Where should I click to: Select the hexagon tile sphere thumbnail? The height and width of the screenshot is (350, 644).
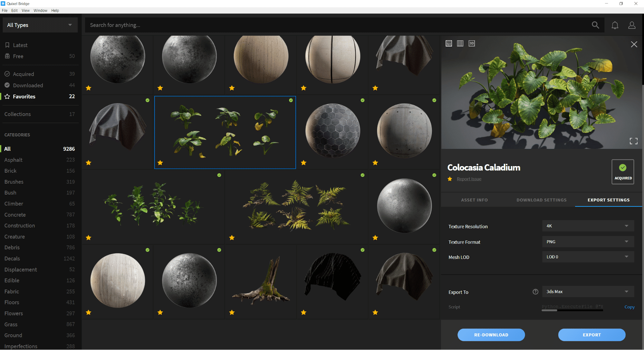(x=332, y=132)
